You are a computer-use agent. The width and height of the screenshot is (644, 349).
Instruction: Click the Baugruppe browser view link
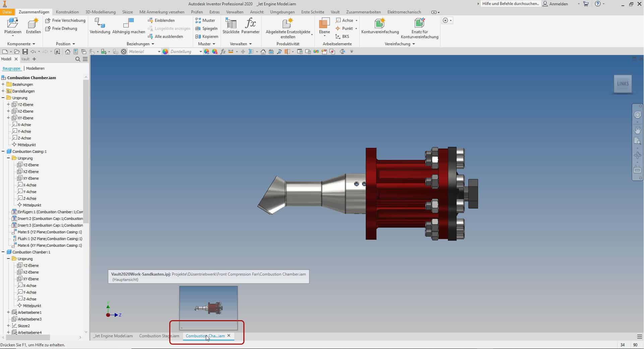pyautogui.click(x=11, y=68)
